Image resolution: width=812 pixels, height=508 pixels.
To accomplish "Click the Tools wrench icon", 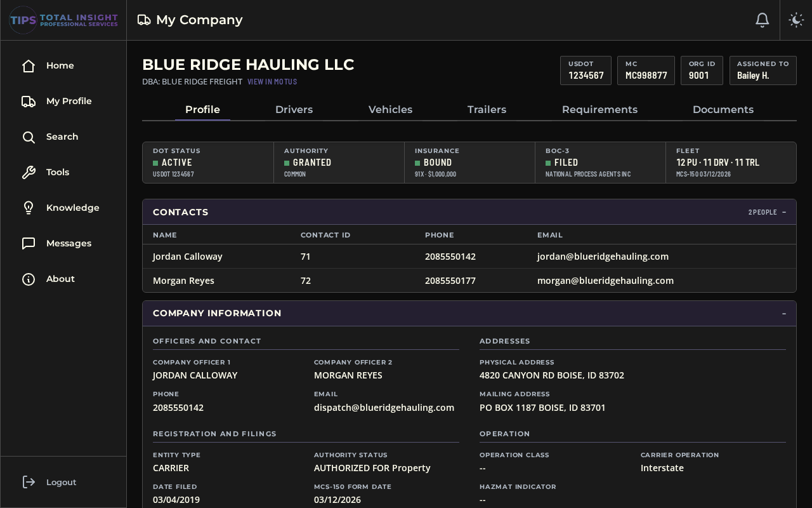I will 29,173.
